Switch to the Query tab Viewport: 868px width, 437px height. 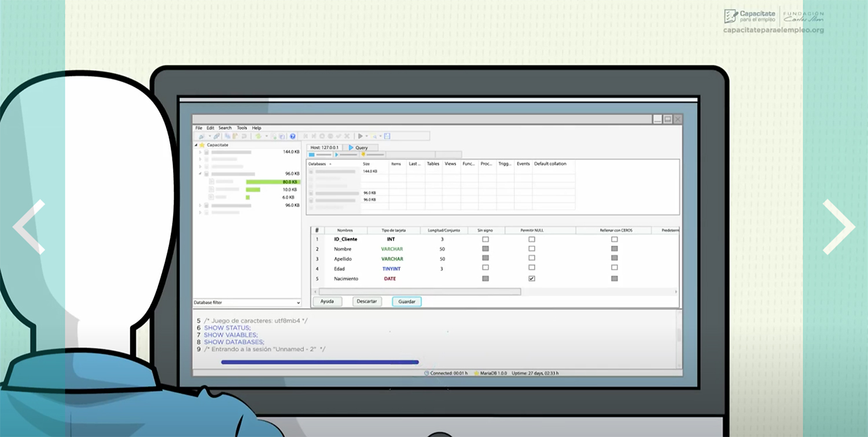[359, 148]
